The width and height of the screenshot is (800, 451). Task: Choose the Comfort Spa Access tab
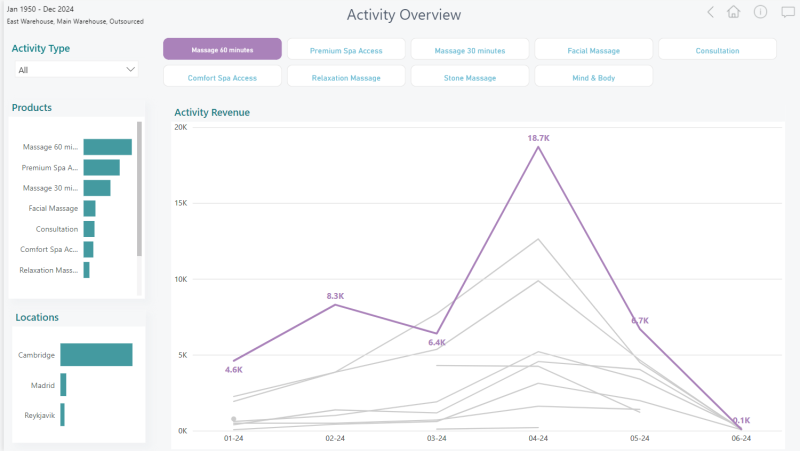pyautogui.click(x=222, y=77)
